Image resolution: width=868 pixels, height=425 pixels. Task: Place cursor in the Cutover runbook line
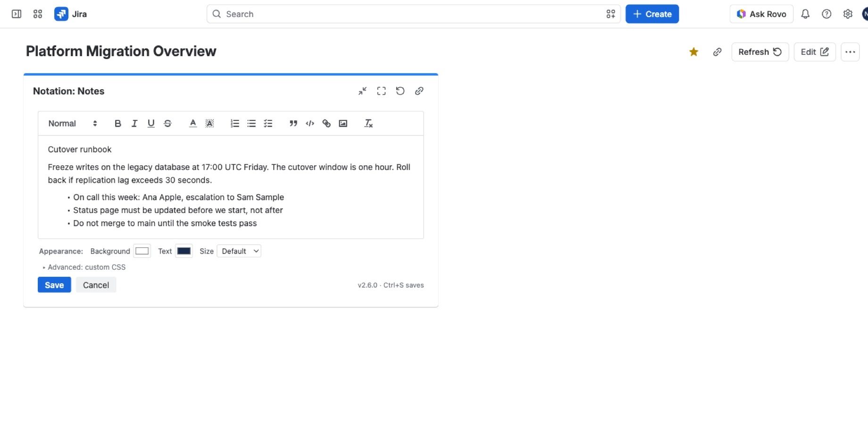80,149
